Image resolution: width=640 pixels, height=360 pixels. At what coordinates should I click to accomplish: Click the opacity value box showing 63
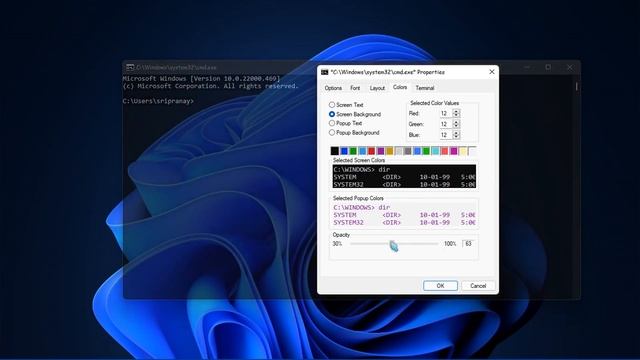(x=469, y=244)
